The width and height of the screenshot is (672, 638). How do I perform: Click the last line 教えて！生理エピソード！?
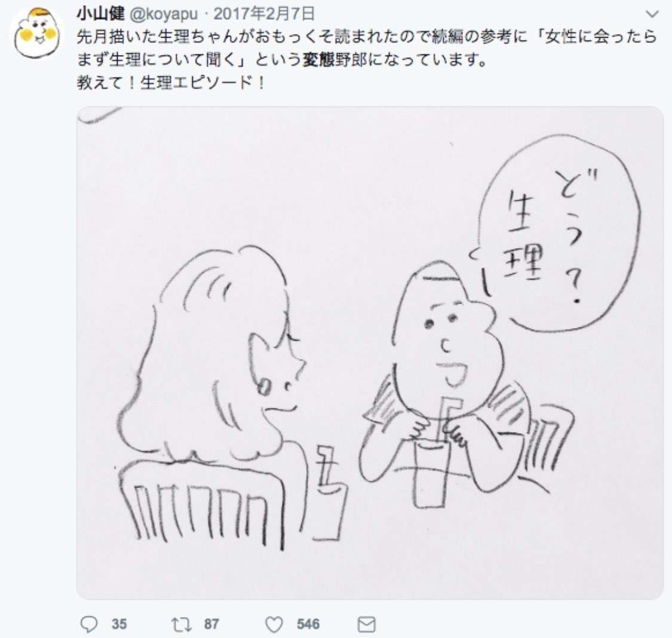(171, 82)
